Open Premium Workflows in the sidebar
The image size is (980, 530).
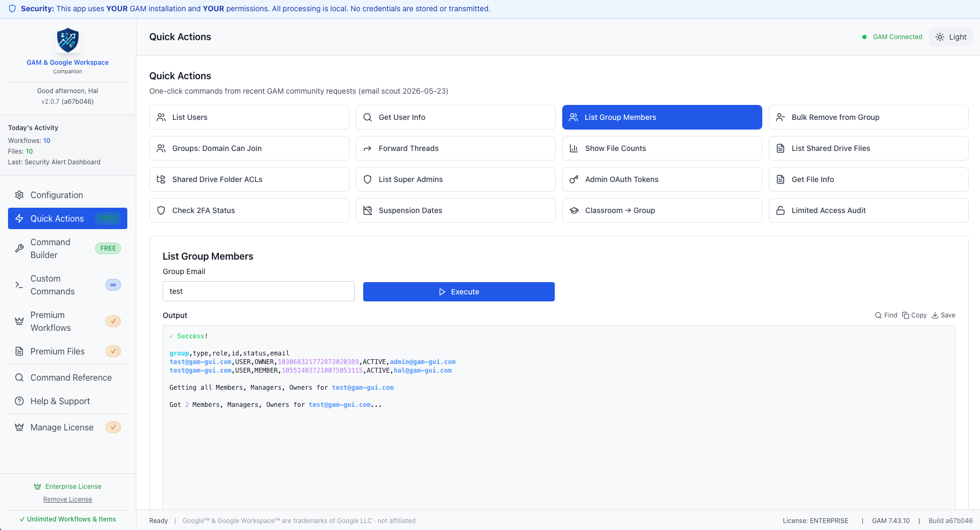[x=67, y=321]
